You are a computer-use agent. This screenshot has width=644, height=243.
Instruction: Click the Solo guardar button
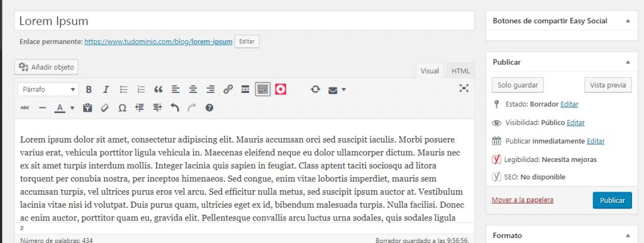[518, 85]
